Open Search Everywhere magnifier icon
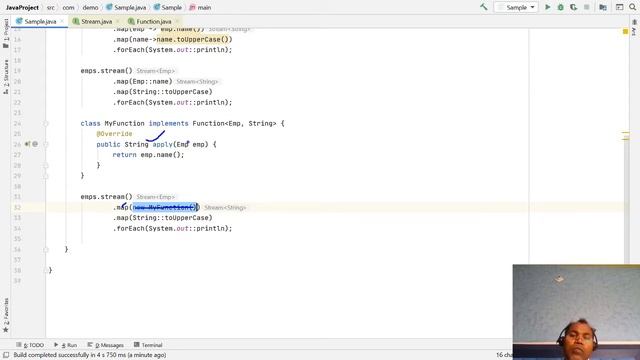Screen dimensions: 640x360 click(632, 7)
